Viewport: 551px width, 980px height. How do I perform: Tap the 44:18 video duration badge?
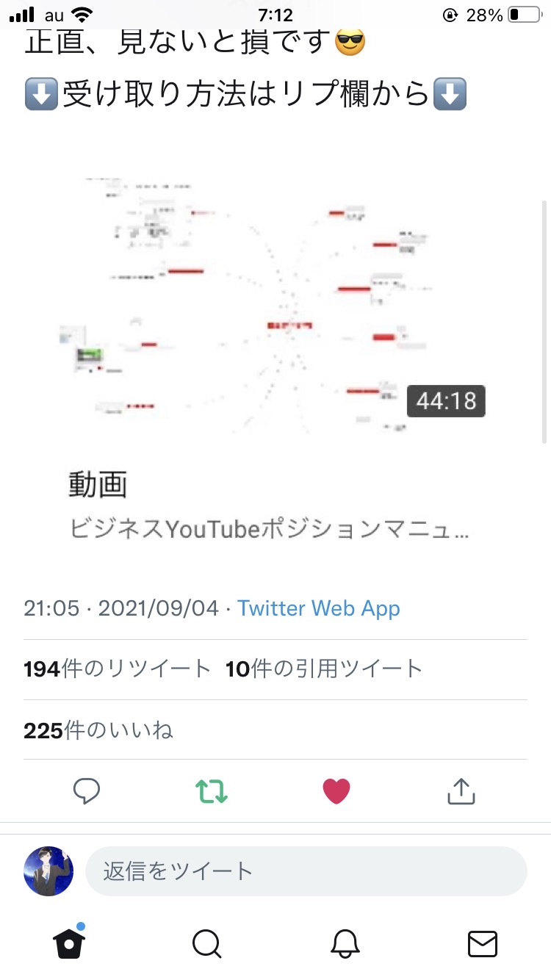pyautogui.click(x=446, y=401)
